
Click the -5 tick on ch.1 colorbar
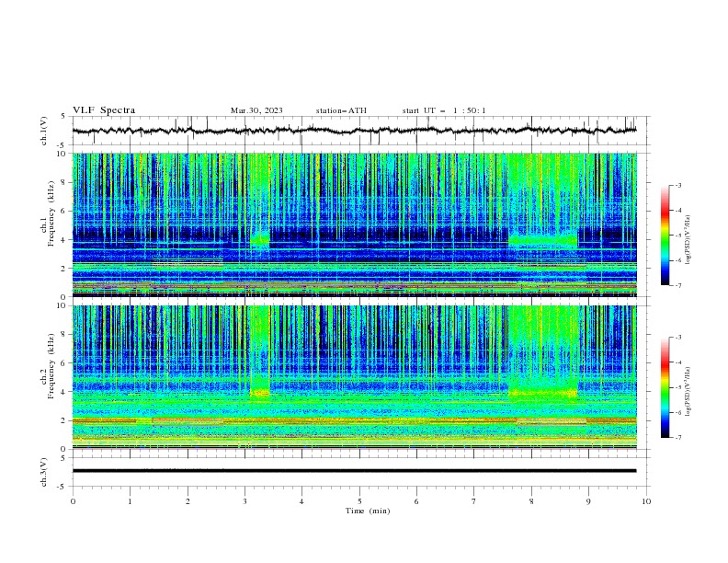(x=678, y=236)
